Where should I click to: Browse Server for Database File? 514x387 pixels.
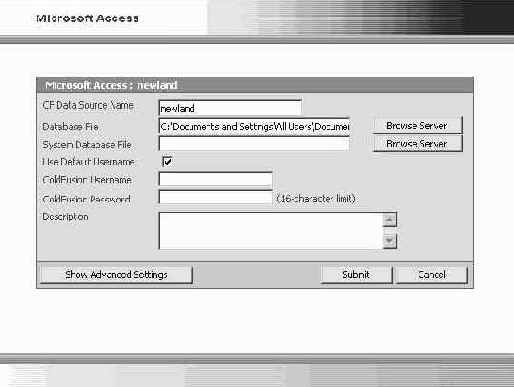[417, 126]
